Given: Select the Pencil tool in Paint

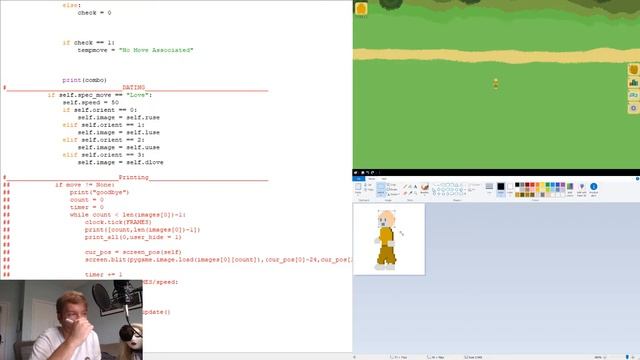Looking at the screenshot, I should coord(405,187).
